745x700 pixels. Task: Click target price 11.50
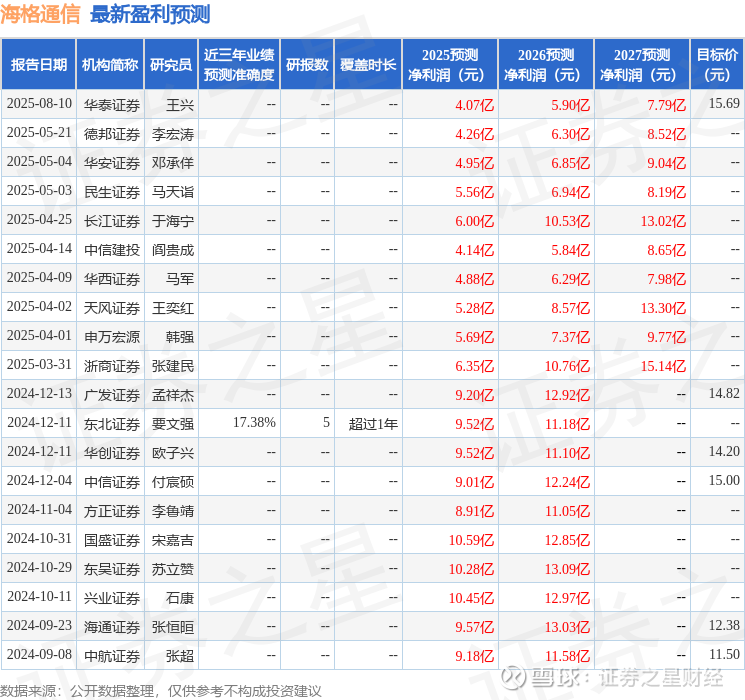click(724, 654)
